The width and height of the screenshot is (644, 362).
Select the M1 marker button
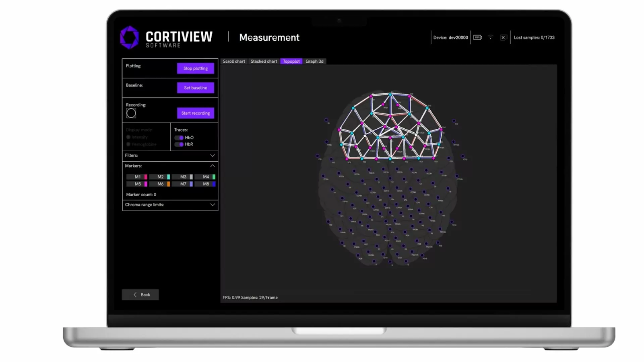click(x=137, y=177)
